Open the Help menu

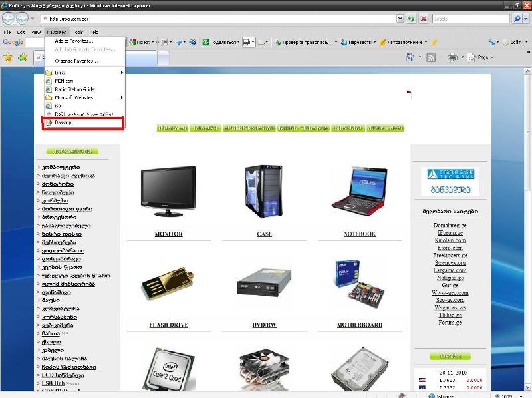tap(94, 32)
